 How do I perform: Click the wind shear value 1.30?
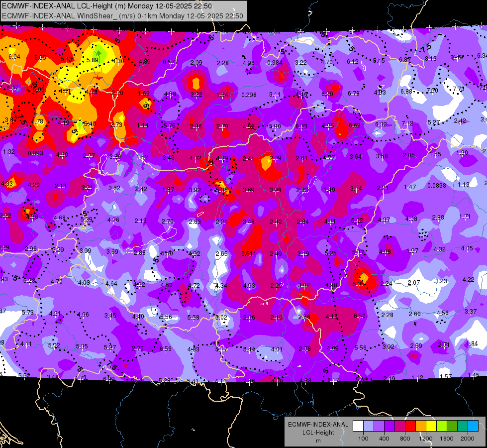462,153
